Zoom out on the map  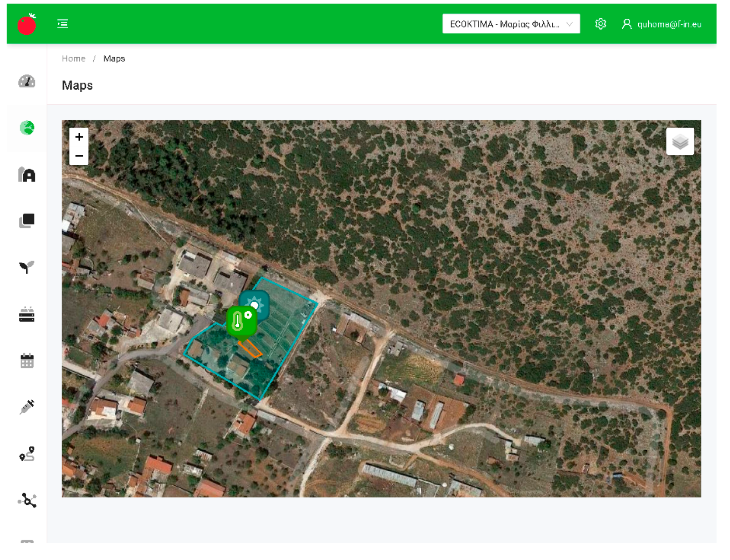point(79,156)
